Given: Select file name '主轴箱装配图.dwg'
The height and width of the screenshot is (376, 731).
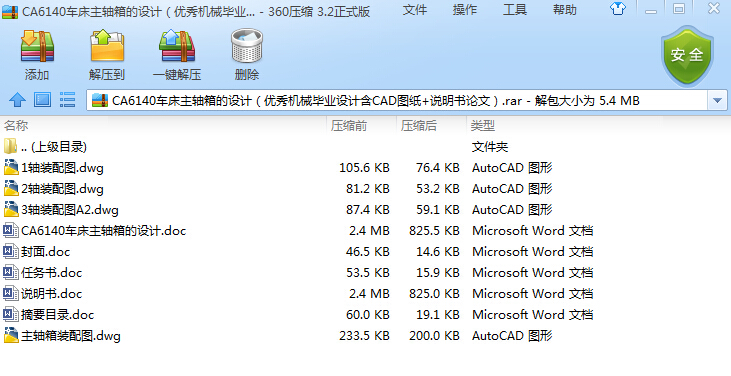Looking at the screenshot, I should click(71, 335).
